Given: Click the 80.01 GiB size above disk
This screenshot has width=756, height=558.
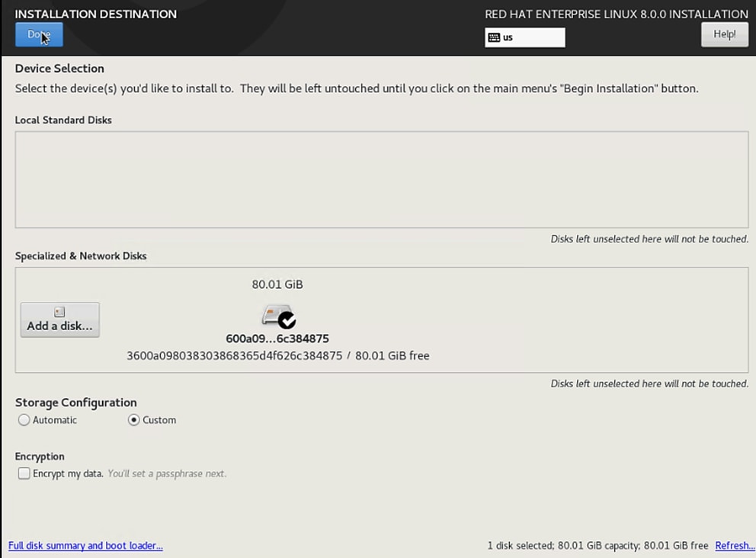Looking at the screenshot, I should pos(277,284).
